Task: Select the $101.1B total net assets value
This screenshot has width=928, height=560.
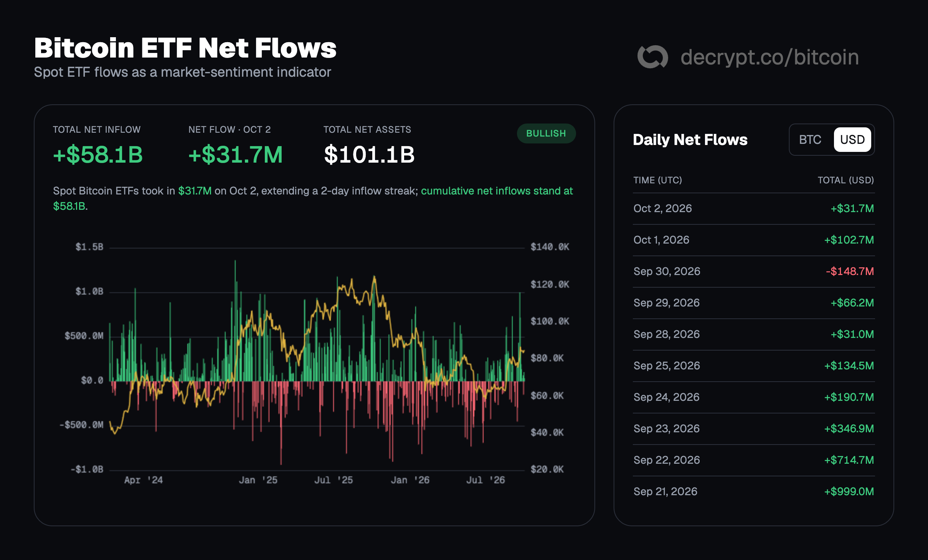Action: pyautogui.click(x=369, y=155)
